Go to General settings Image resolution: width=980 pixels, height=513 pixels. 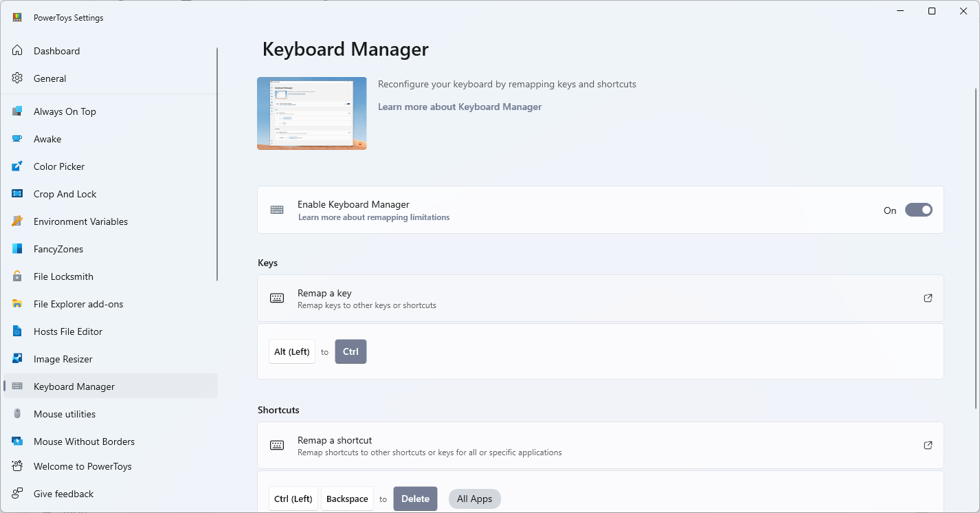pos(111,78)
